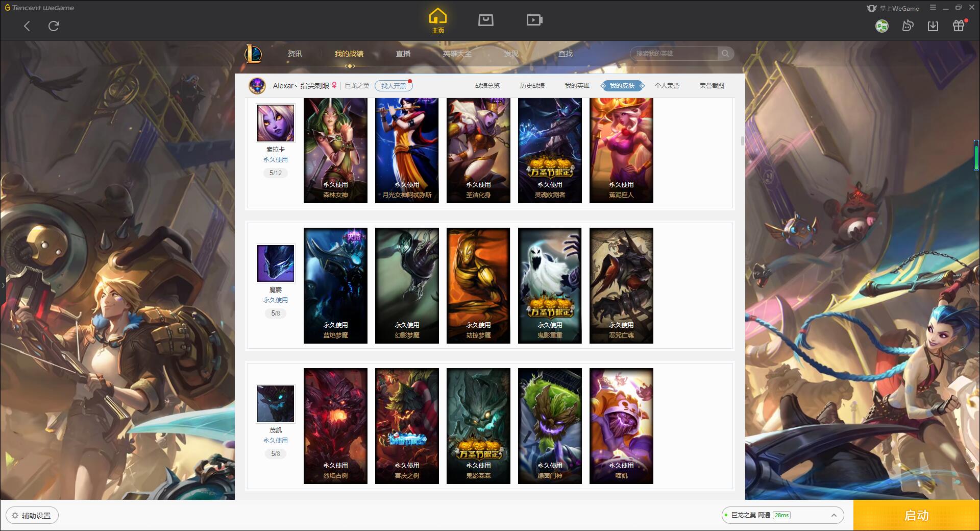Open the store bag icon
980x531 pixels.
pyautogui.click(x=485, y=20)
